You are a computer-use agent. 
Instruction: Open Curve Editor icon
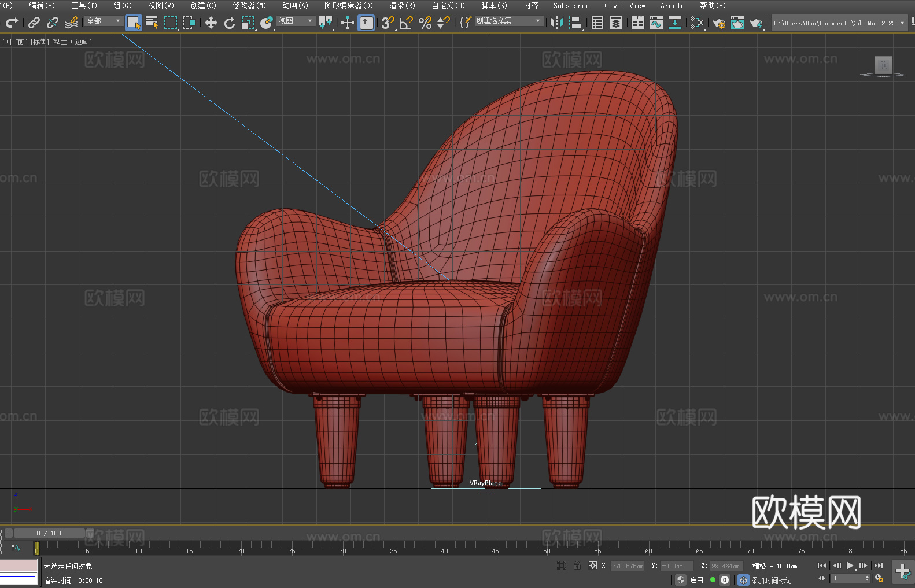pos(656,23)
